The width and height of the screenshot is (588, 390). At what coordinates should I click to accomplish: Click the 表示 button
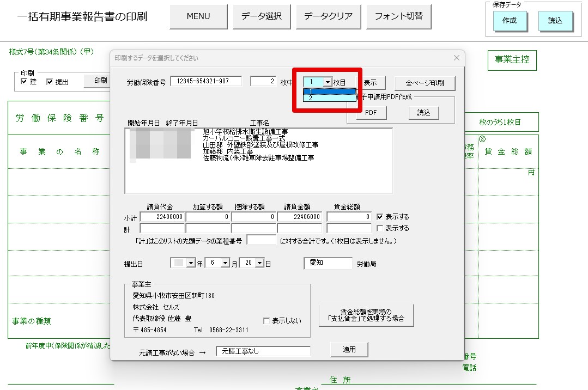click(x=371, y=83)
